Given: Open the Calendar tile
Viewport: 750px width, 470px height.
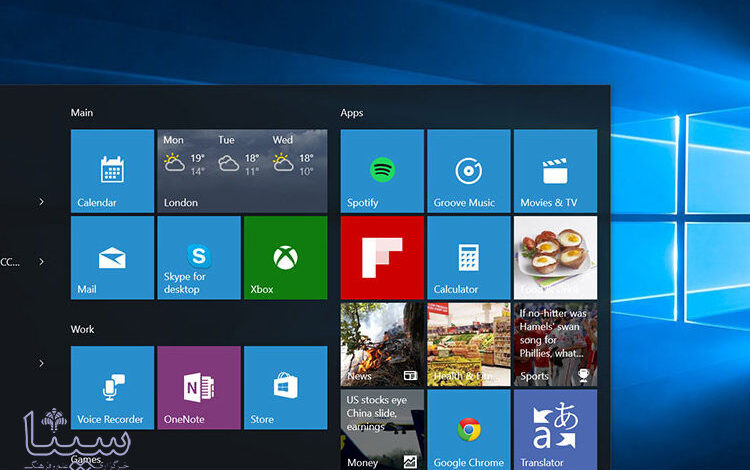Looking at the screenshot, I should point(112,171).
